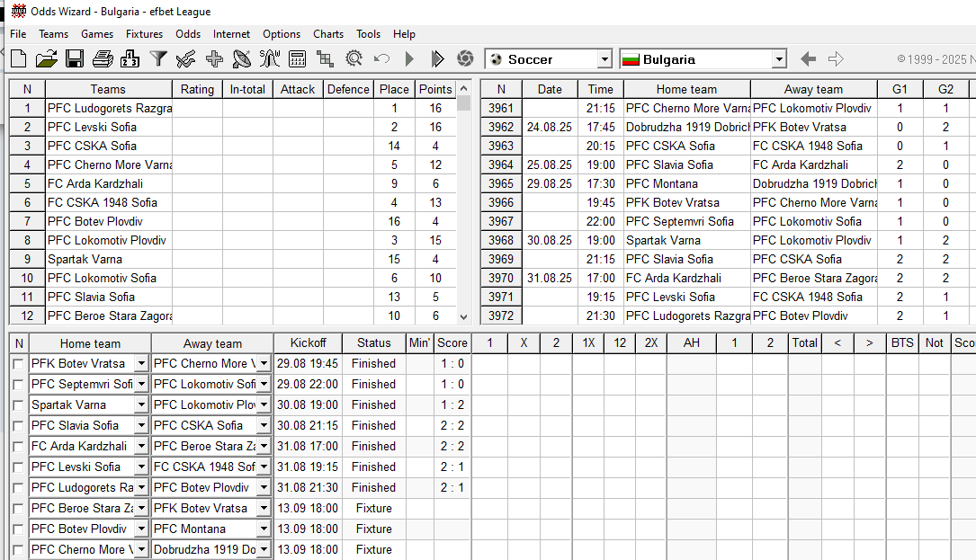The height and width of the screenshot is (560, 976).
Task: Open the standings podium icon
Action: point(130,59)
